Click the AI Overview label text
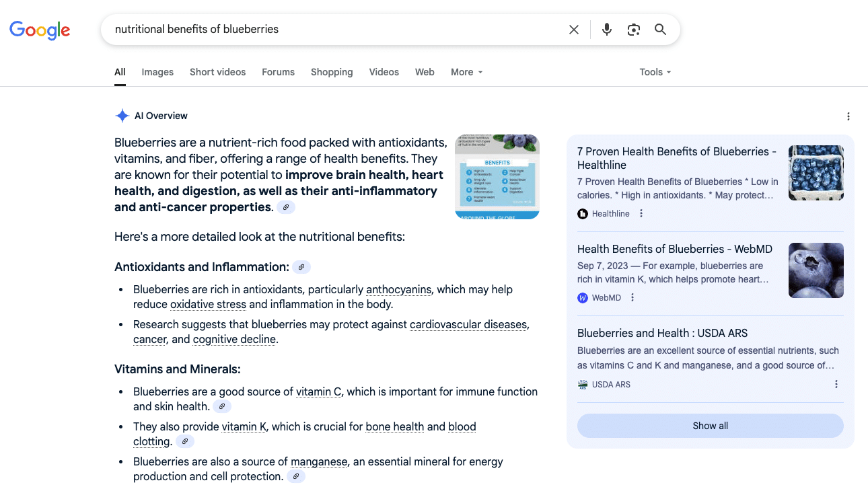This screenshot has height=493, width=868. [161, 116]
